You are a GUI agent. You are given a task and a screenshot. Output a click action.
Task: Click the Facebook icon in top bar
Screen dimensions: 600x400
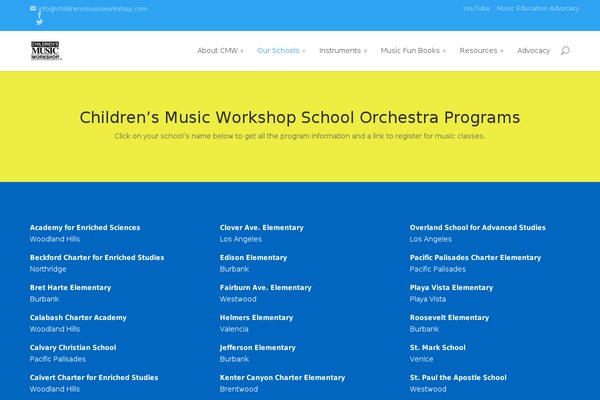click(39, 15)
